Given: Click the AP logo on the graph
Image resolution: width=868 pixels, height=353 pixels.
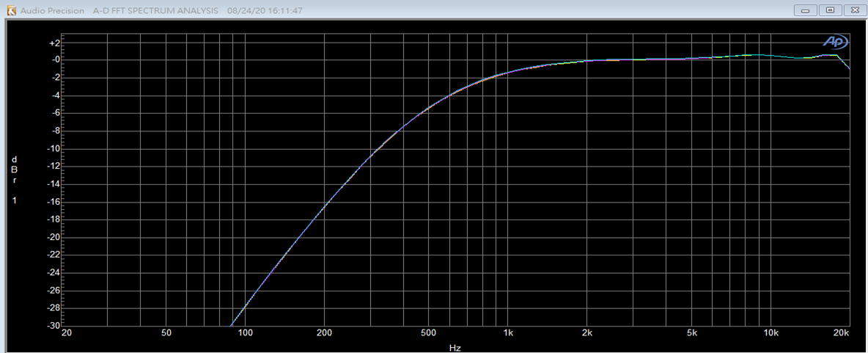Looking at the screenshot, I should point(835,42).
